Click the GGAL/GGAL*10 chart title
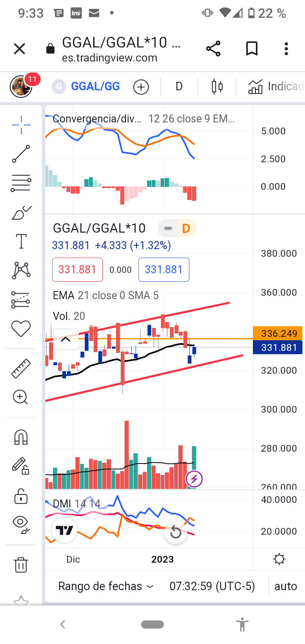Screen dimensions: 305x644 pyautogui.click(x=99, y=228)
